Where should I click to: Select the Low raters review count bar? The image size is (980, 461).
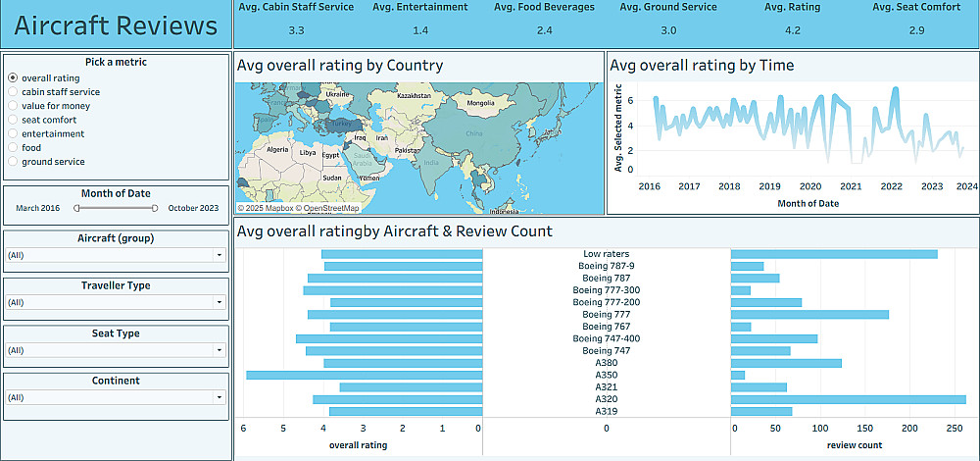tap(834, 254)
